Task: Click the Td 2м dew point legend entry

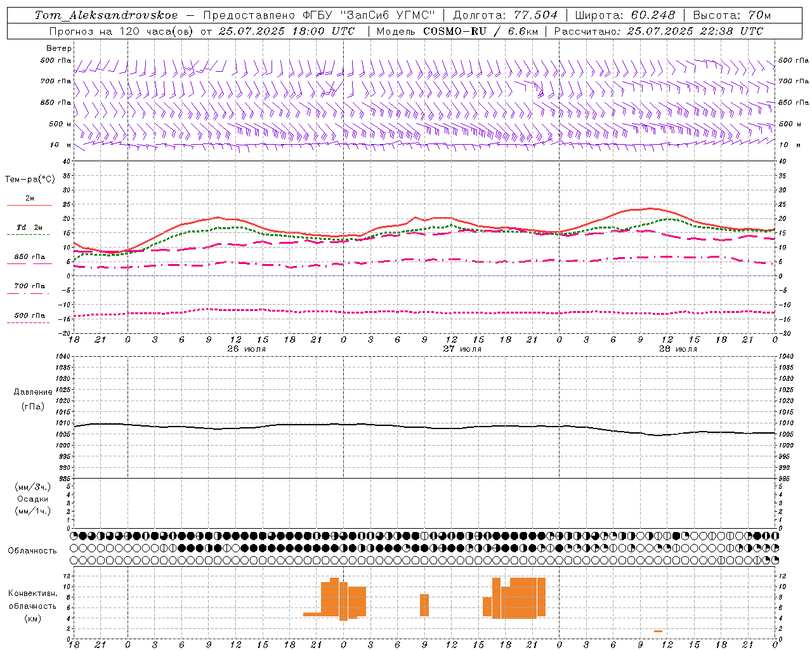Action: point(30,227)
